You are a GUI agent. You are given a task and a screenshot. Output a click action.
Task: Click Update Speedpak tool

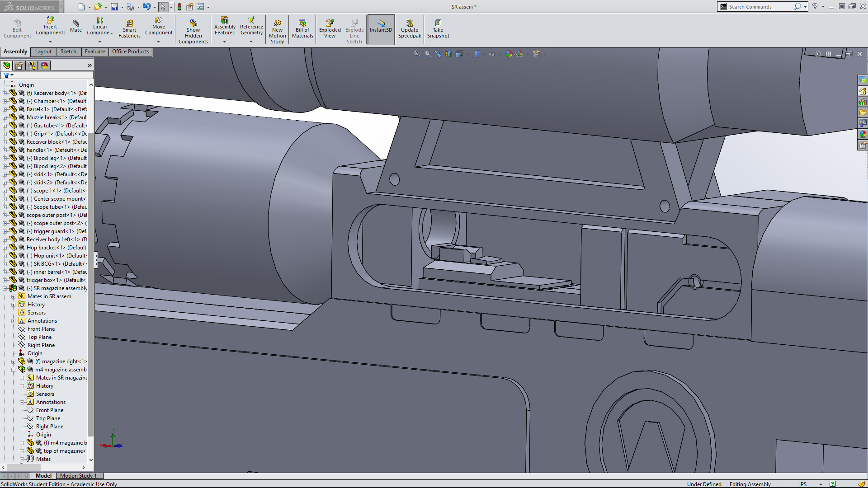coord(410,29)
